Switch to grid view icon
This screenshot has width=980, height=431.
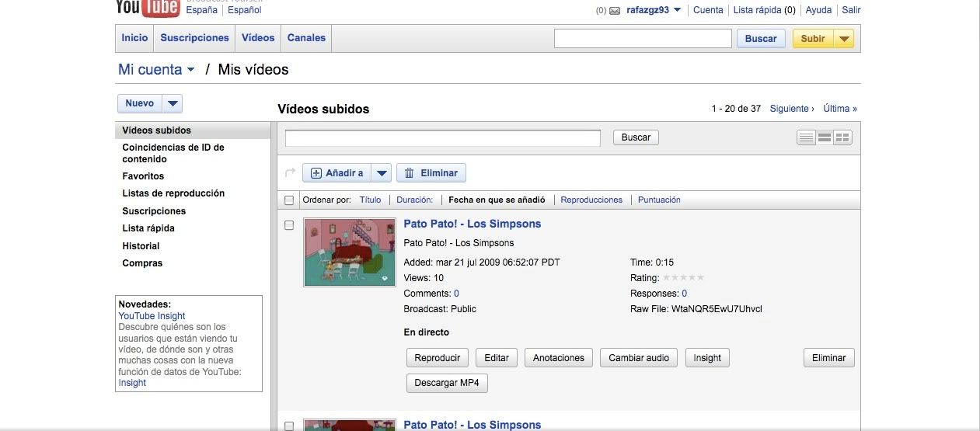tap(842, 137)
